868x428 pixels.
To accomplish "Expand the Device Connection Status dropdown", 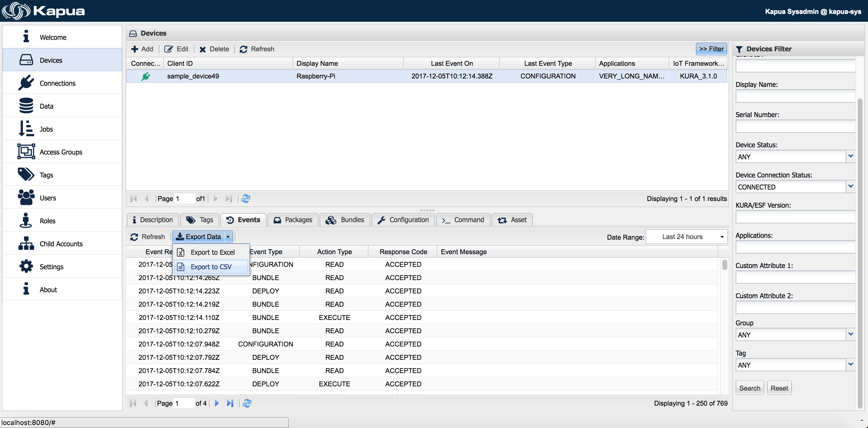I will coord(850,187).
